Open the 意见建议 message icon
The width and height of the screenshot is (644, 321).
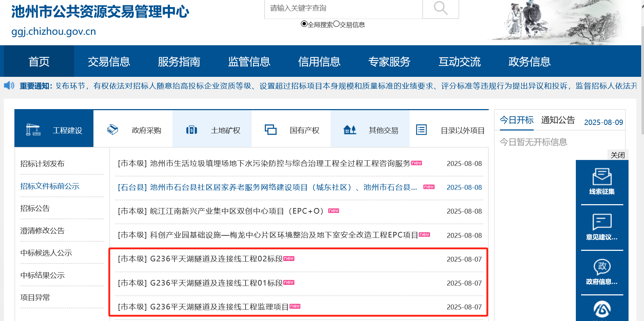[602, 222]
